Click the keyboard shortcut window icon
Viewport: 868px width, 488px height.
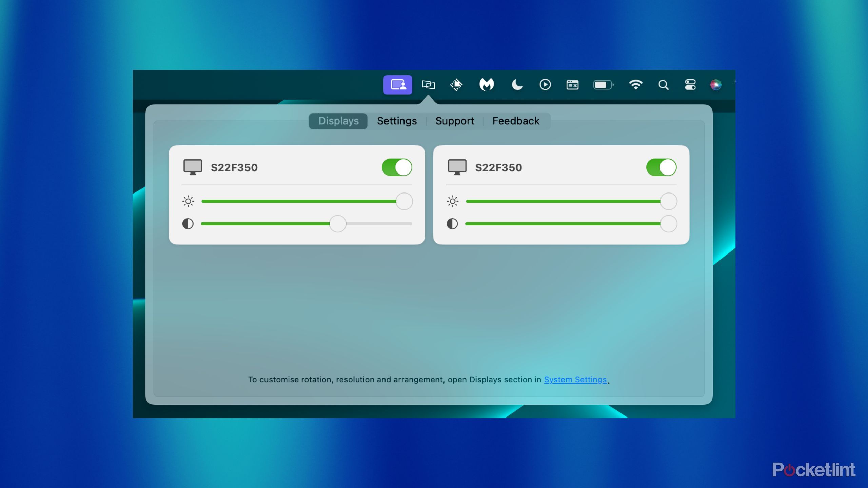pos(573,85)
